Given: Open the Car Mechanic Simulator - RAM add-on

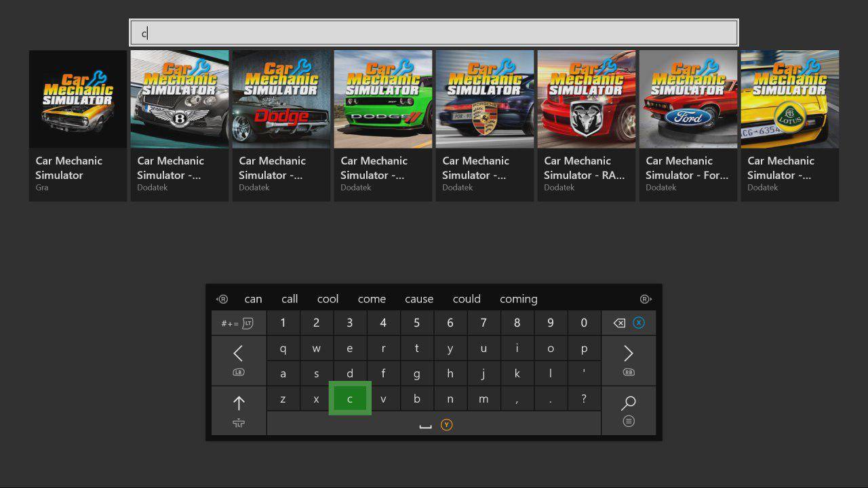Looking at the screenshot, I should pos(587,125).
